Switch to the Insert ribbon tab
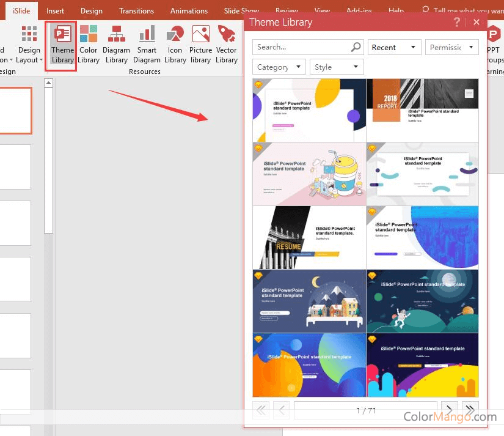Image resolution: width=504 pixels, height=436 pixels. pos(55,10)
